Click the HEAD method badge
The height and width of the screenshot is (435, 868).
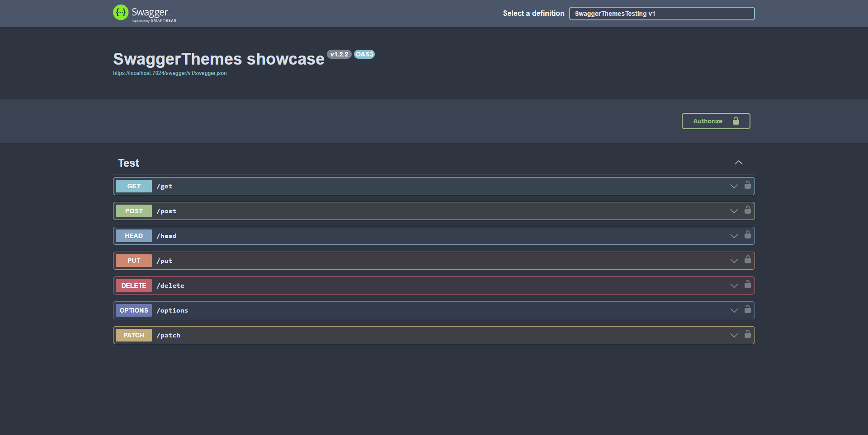[x=134, y=236]
